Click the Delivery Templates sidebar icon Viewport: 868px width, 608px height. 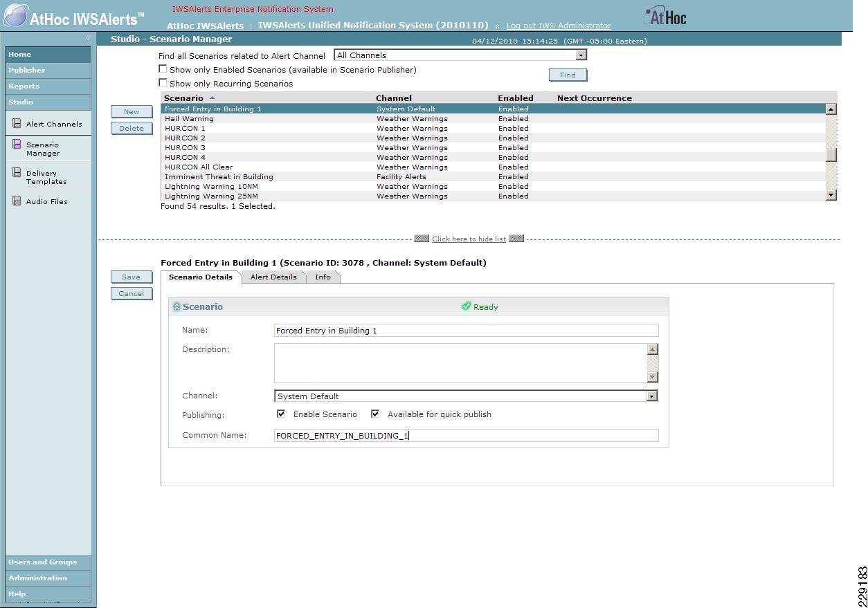coord(17,173)
